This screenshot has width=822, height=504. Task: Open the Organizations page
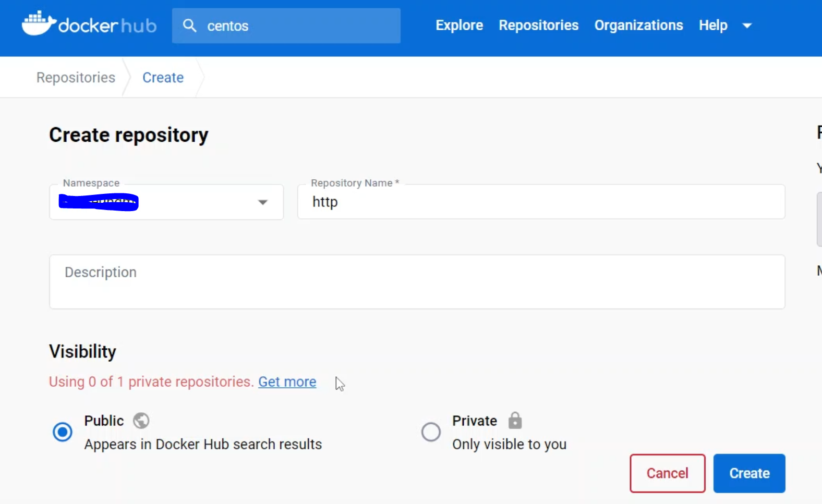click(x=638, y=25)
